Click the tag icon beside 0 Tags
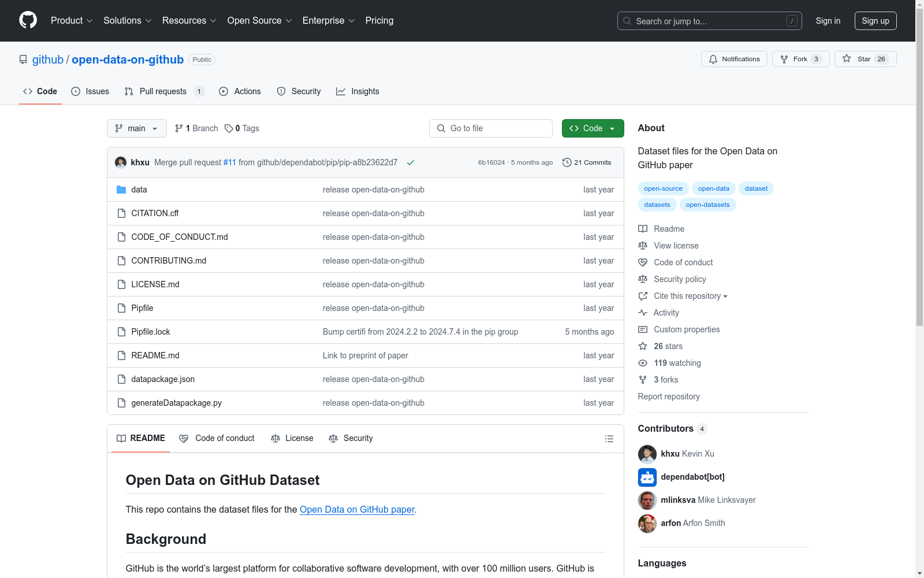924x578 pixels. pyautogui.click(x=229, y=128)
